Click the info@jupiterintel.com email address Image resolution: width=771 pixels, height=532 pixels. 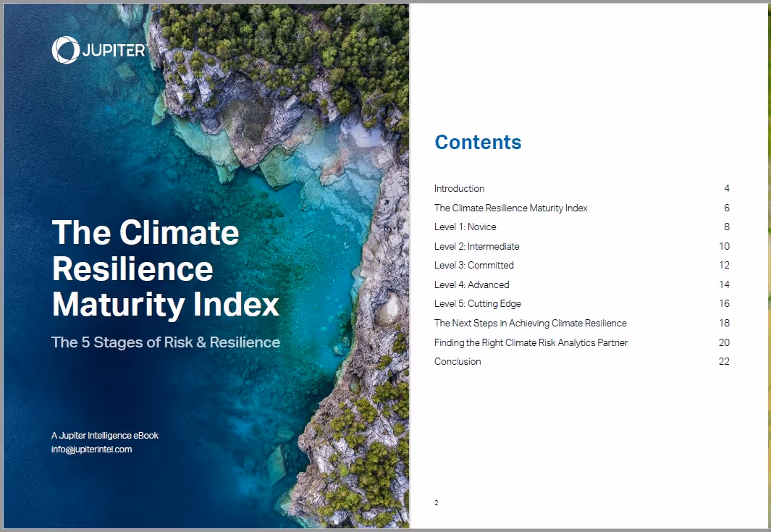(91, 449)
